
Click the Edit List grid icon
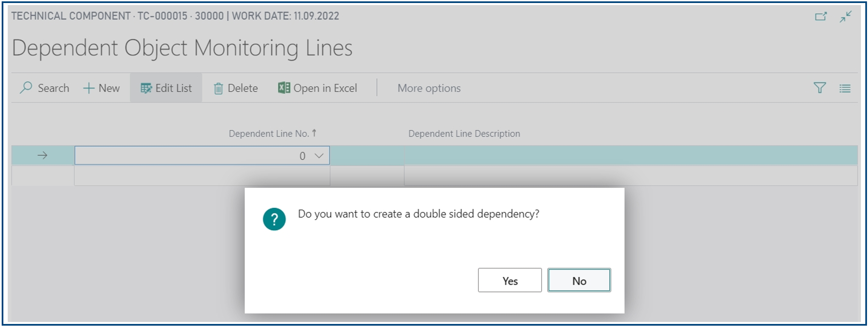[x=146, y=88]
